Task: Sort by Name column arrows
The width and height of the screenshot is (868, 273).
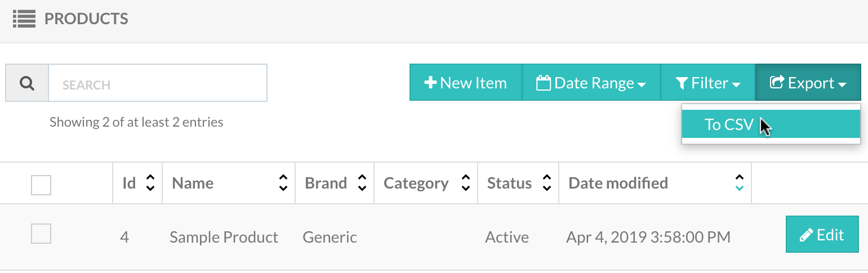Action: (283, 183)
